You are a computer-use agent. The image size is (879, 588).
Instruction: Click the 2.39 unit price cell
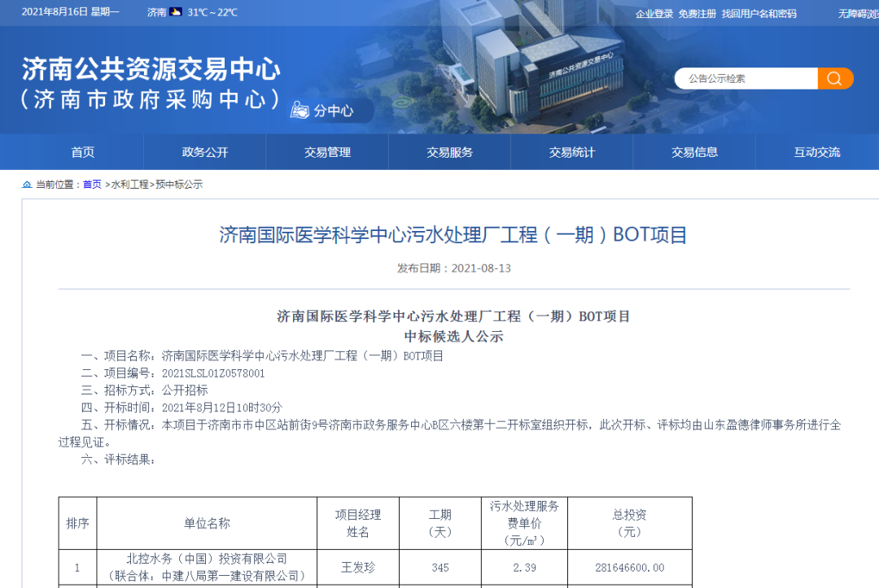(x=524, y=568)
